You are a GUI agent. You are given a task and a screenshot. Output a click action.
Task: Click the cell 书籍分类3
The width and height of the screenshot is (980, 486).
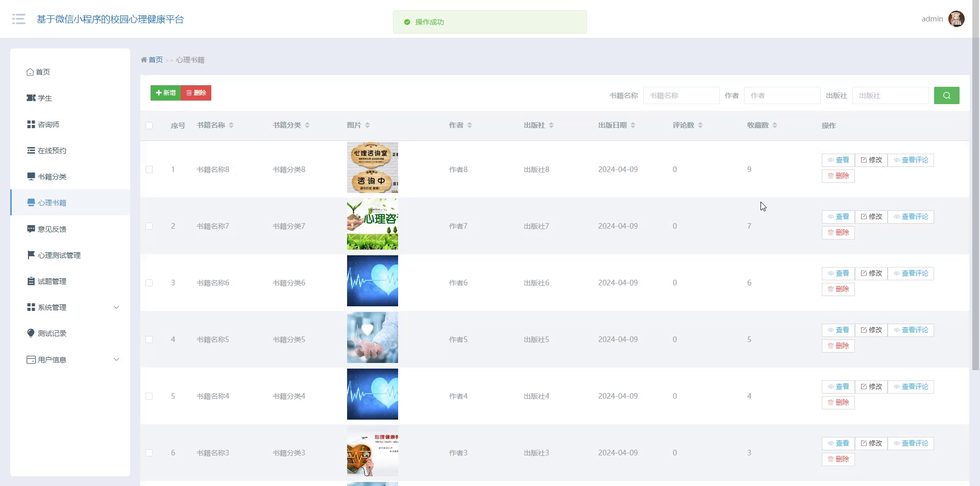pyautogui.click(x=289, y=453)
